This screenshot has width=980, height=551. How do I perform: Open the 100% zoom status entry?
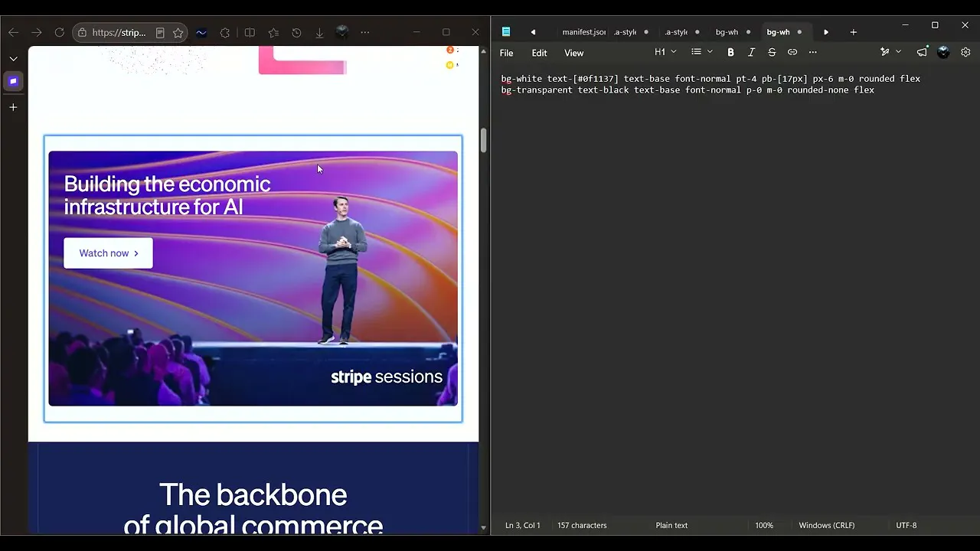pyautogui.click(x=764, y=526)
